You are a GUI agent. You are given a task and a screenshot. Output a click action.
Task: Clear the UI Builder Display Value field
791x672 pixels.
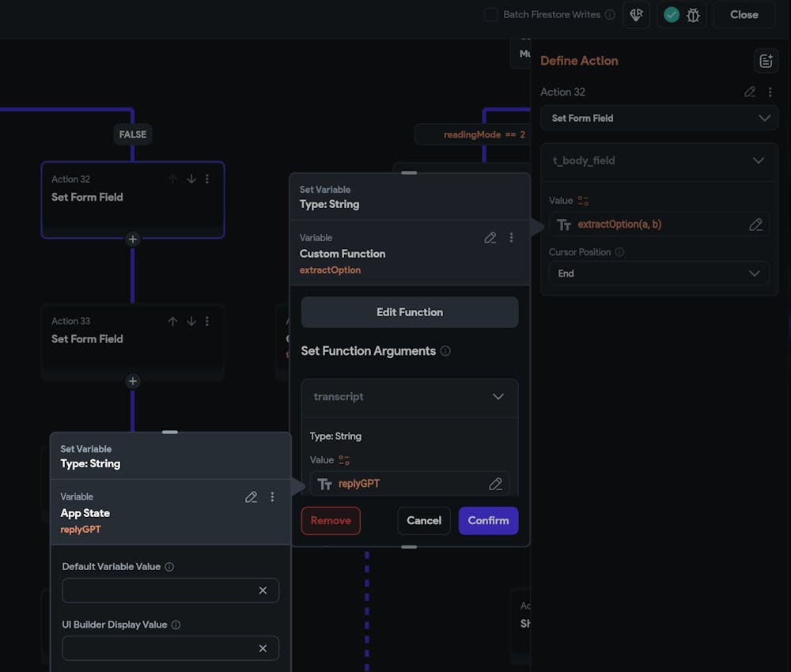coord(263,648)
